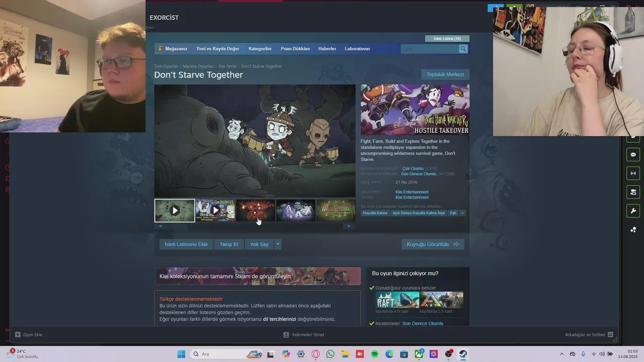Select the farm plots screenshot thumbnail
This screenshot has width=644, height=362.
336,211
